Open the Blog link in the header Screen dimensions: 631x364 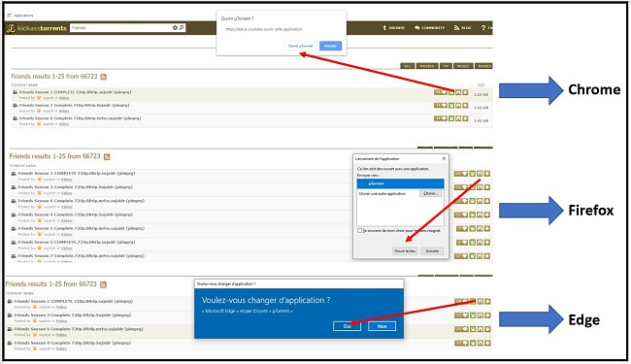coord(462,28)
